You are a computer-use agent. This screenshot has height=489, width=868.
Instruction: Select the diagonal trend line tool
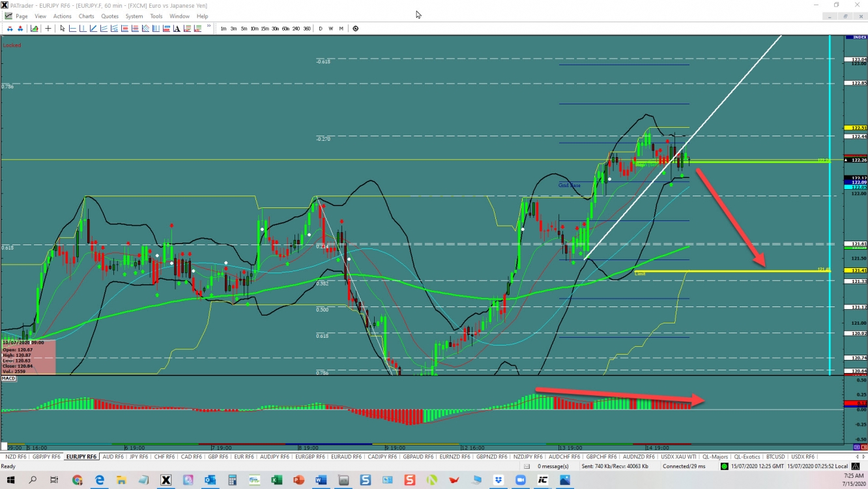pyautogui.click(x=94, y=29)
